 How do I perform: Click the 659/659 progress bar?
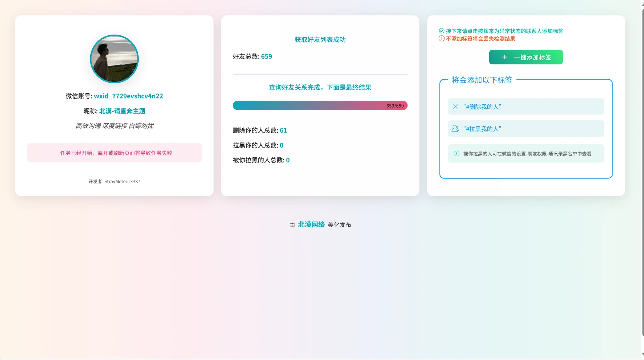tap(320, 106)
